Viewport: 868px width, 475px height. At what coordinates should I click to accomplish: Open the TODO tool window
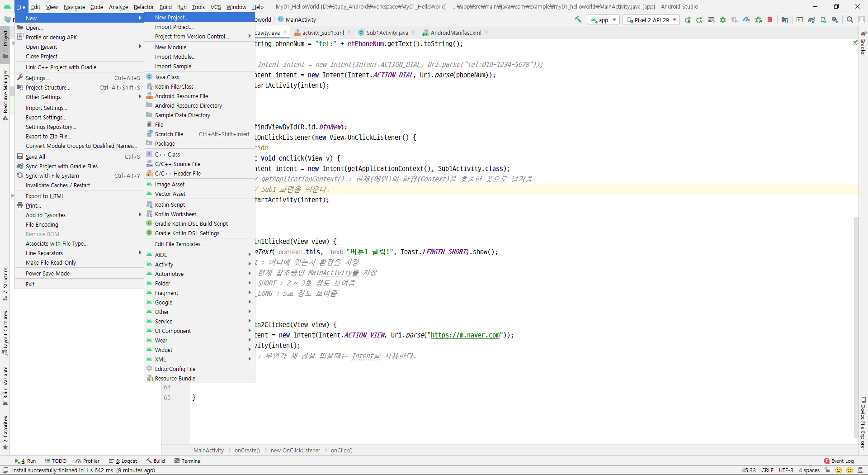coord(56,461)
